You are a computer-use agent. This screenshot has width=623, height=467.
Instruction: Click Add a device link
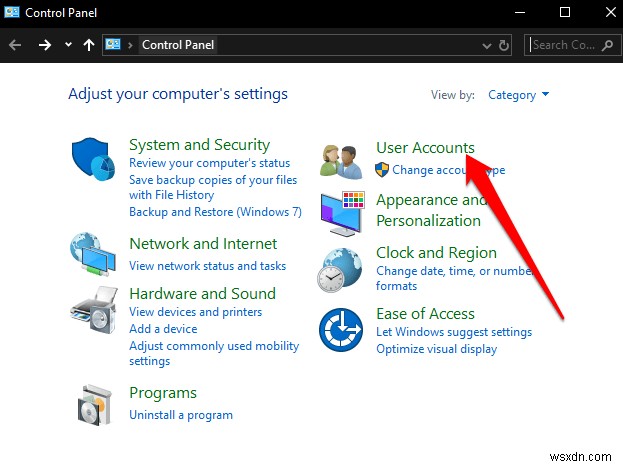163,329
